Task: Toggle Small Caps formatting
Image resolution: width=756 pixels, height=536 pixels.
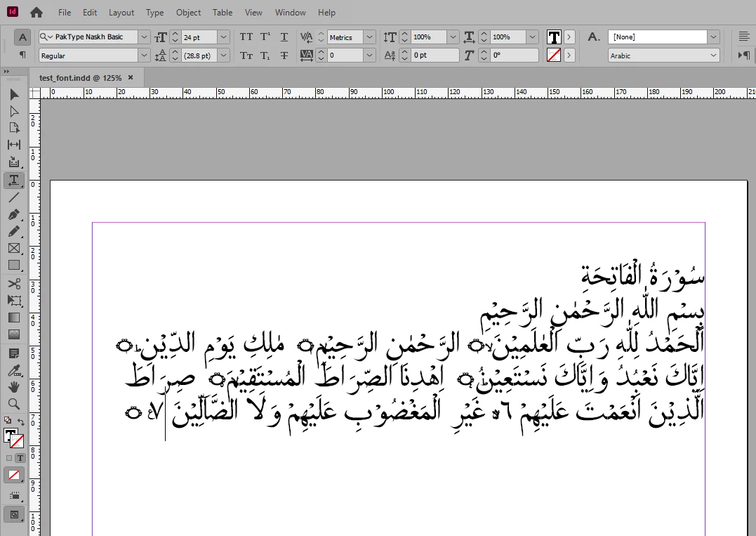Action: point(246,55)
